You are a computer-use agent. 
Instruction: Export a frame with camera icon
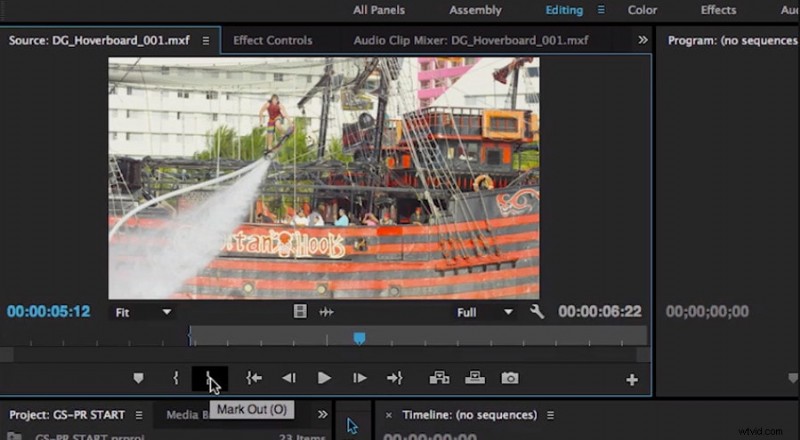coord(510,378)
